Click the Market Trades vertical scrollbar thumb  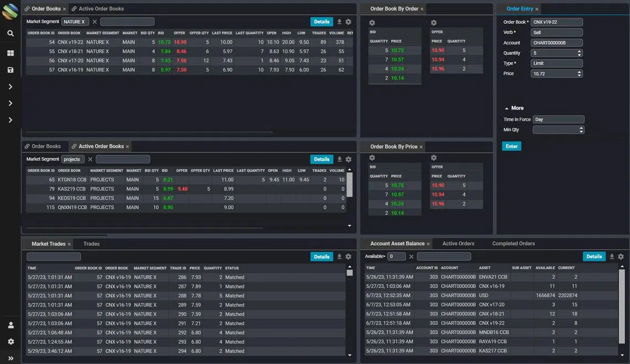(x=349, y=273)
